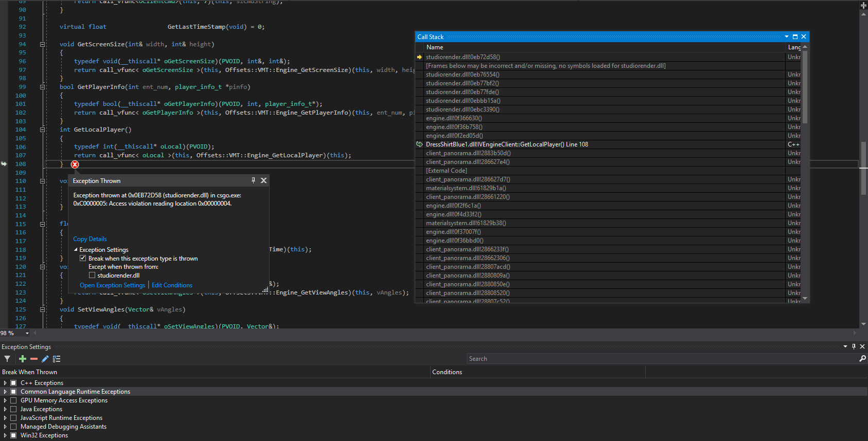Click the red minus delete exception icon
Image resolution: width=868 pixels, height=441 pixels.
pyautogui.click(x=34, y=359)
